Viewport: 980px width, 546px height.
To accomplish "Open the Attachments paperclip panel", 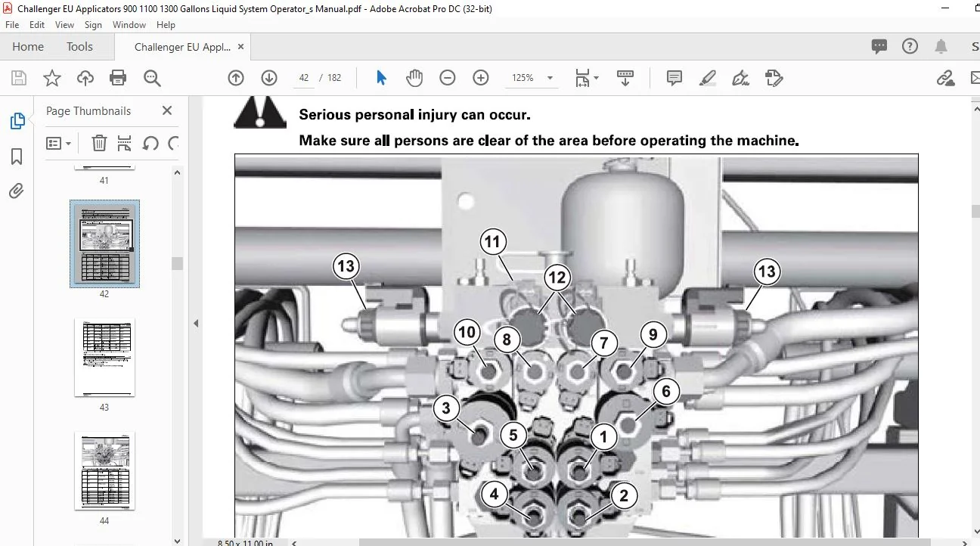I will (17, 191).
